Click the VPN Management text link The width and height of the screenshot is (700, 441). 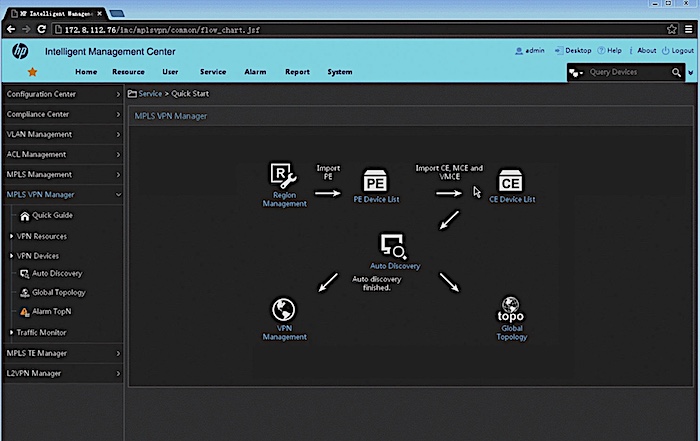click(284, 333)
